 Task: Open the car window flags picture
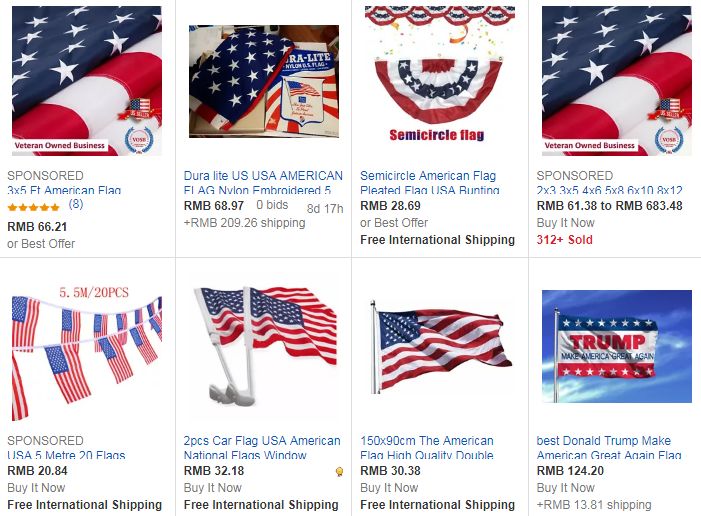(265, 345)
